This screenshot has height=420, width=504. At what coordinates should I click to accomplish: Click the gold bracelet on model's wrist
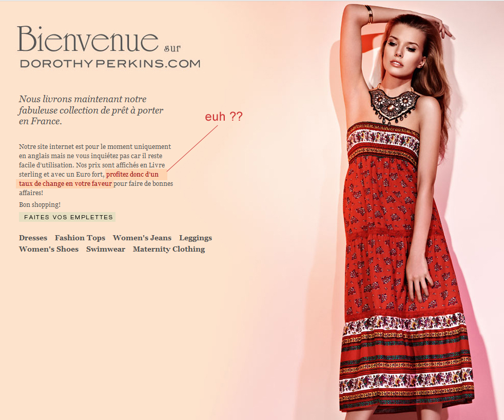pyautogui.click(x=370, y=14)
